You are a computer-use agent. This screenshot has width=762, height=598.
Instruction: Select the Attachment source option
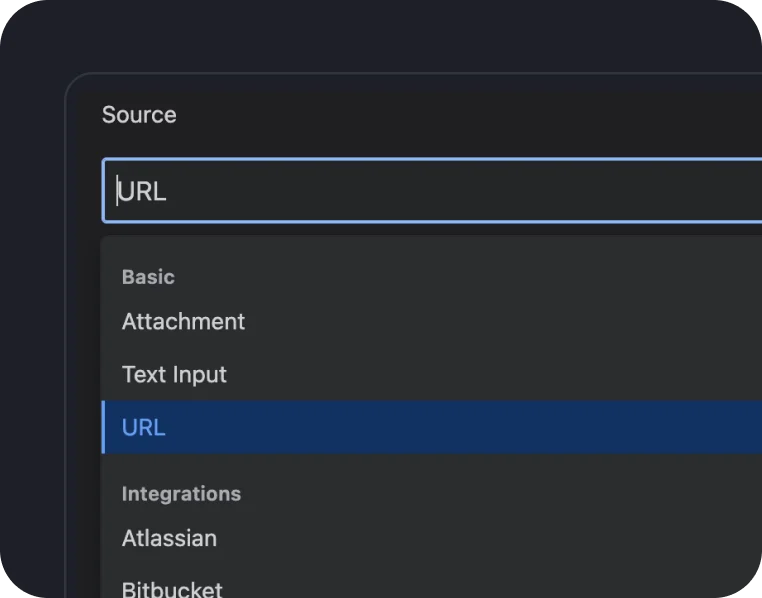(432, 322)
